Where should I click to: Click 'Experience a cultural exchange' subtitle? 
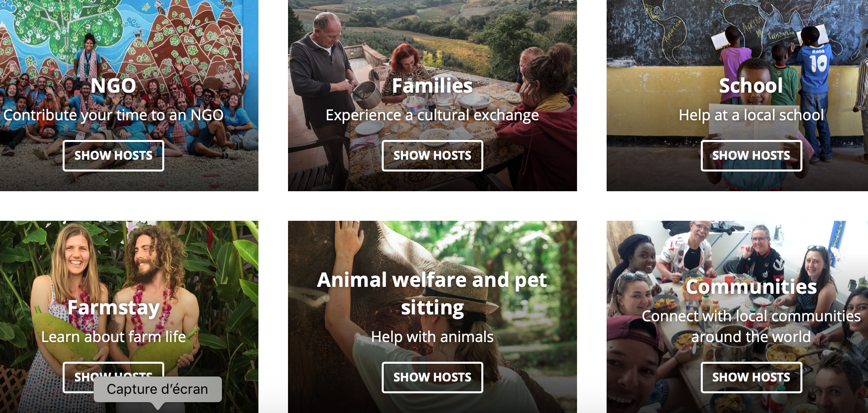(x=433, y=115)
